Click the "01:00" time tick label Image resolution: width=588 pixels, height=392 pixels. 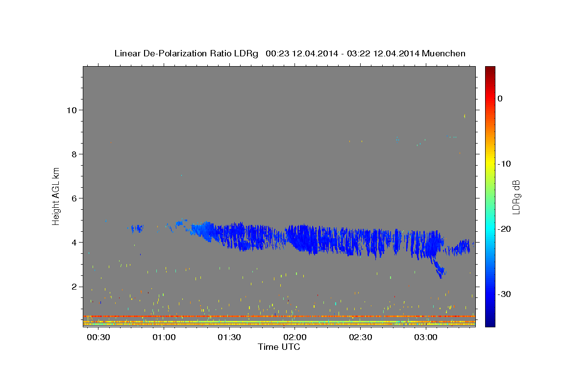point(164,338)
